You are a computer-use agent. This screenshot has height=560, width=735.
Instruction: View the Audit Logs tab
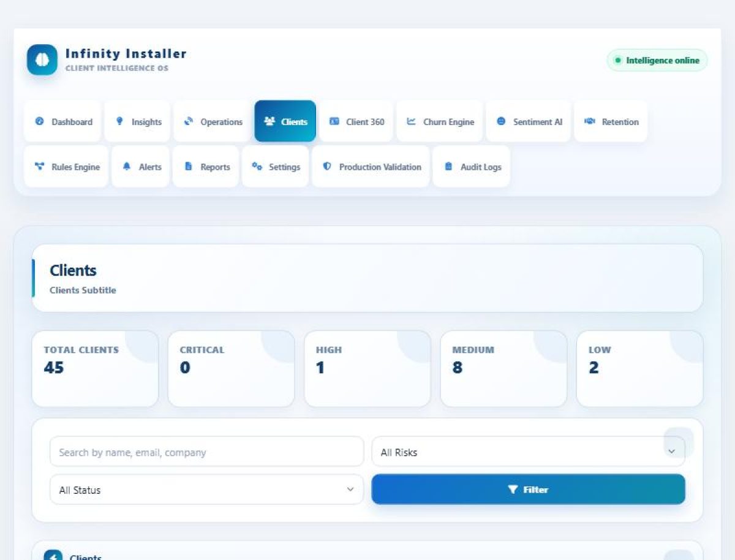coord(472,166)
